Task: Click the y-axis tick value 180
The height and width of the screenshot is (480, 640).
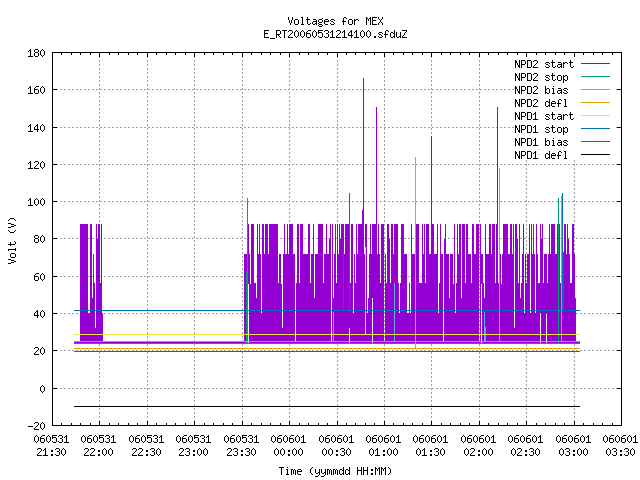Action: (36, 53)
